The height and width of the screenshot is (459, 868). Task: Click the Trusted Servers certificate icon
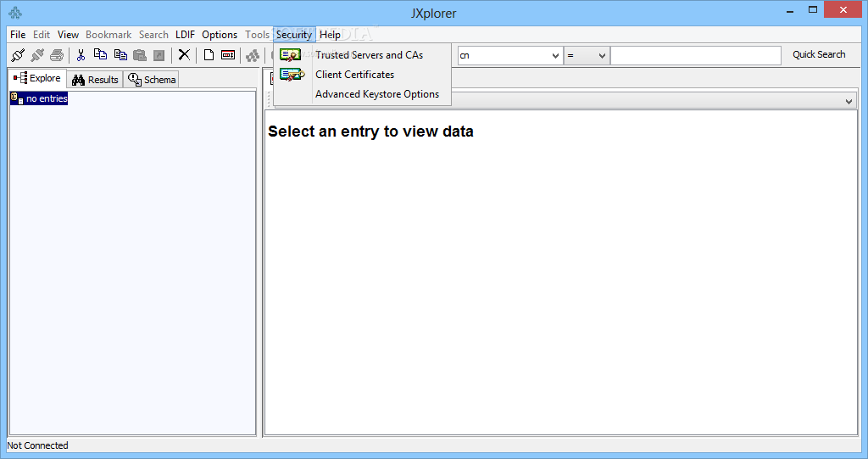(x=290, y=55)
